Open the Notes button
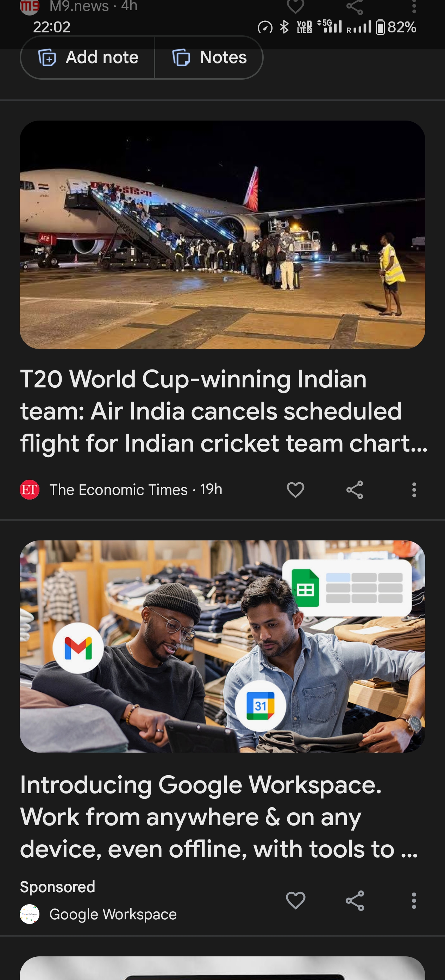 pyautogui.click(x=209, y=57)
